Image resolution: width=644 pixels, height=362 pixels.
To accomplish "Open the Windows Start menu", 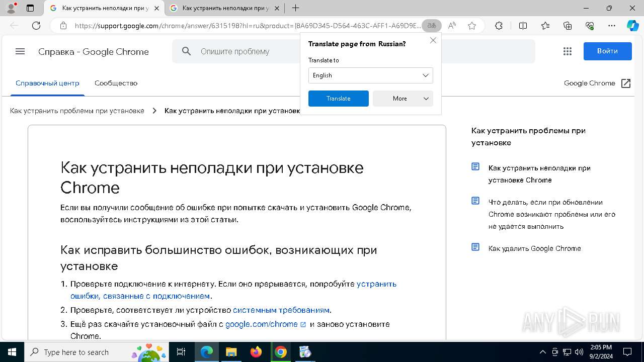I will (x=12, y=352).
